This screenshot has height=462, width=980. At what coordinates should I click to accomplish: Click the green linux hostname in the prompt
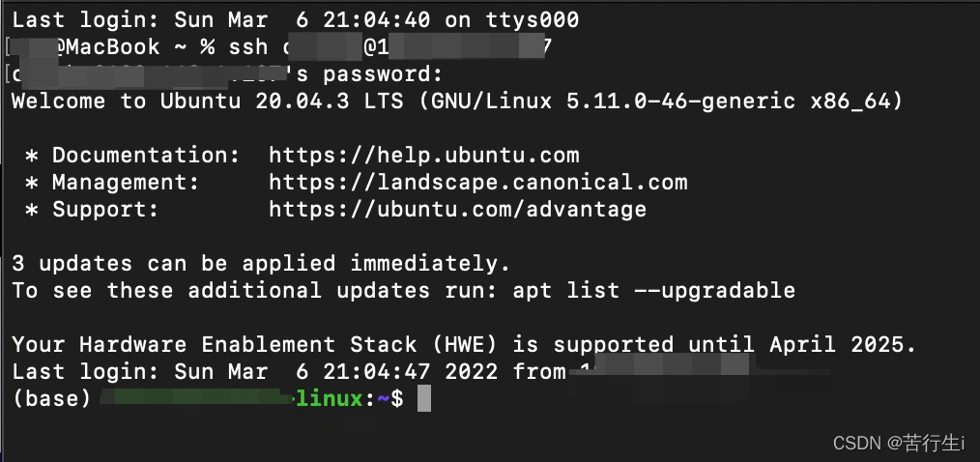(x=330, y=398)
